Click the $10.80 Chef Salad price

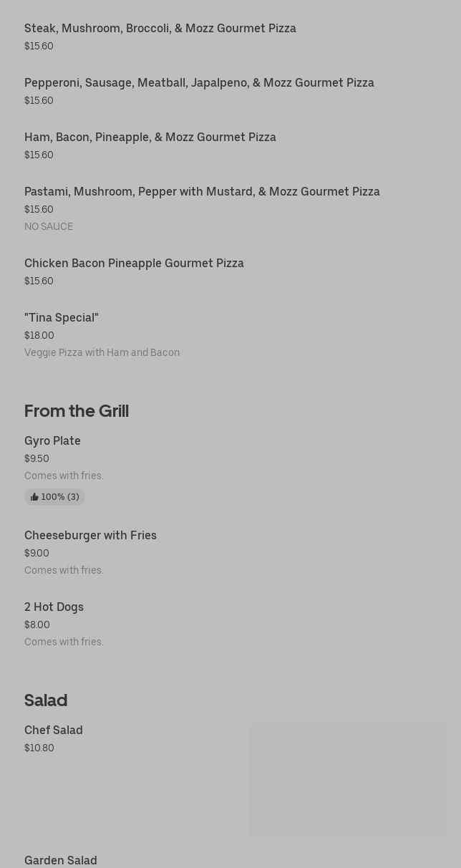coord(39,748)
